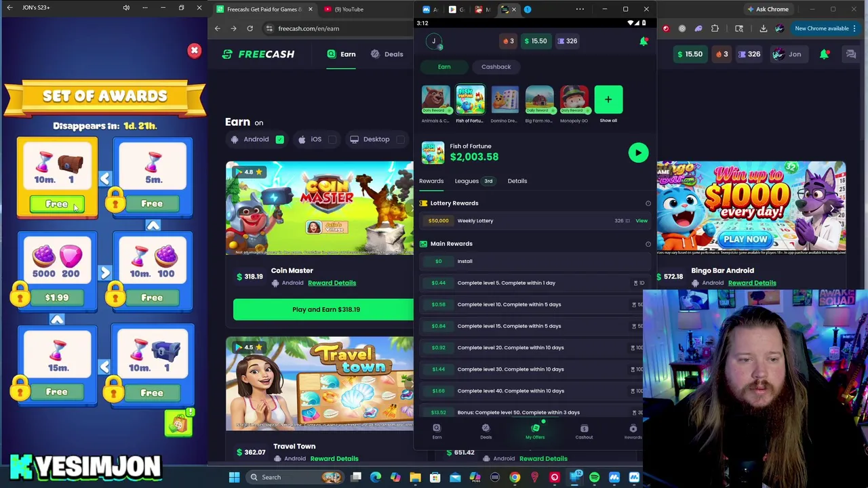Reload the Chrome page
The image size is (868, 488).
(x=250, y=28)
